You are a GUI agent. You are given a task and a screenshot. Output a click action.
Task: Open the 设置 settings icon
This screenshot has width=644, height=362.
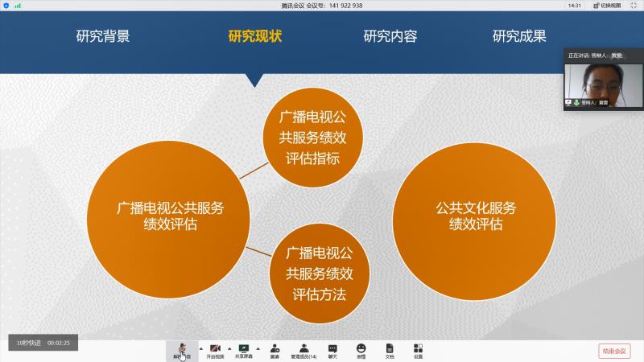click(x=418, y=349)
